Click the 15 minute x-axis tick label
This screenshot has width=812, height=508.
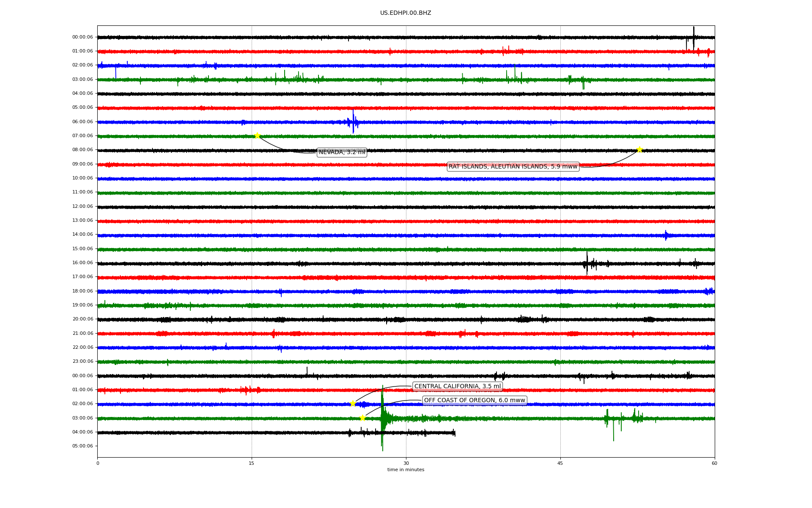click(x=252, y=463)
